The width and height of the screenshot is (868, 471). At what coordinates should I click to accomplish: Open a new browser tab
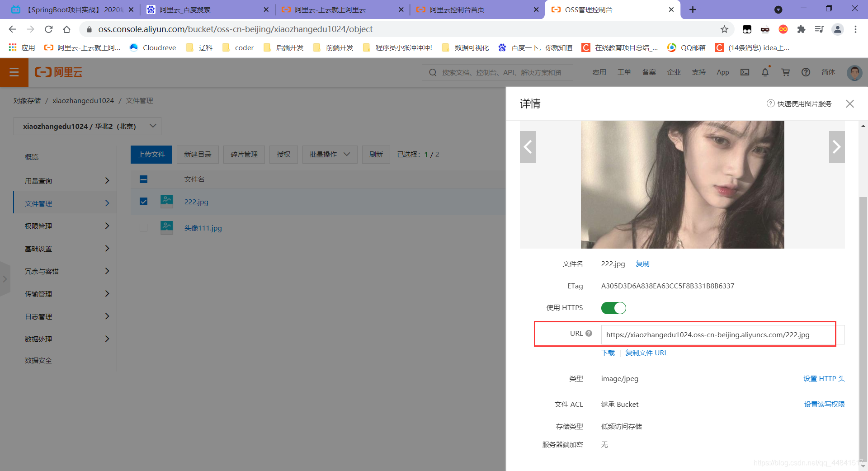[x=693, y=9]
